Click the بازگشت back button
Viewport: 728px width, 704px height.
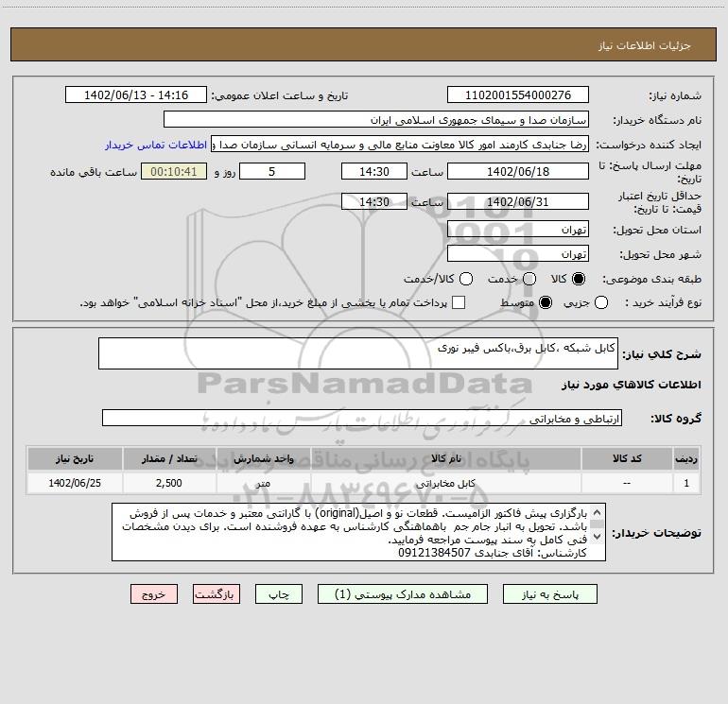pos(217,594)
